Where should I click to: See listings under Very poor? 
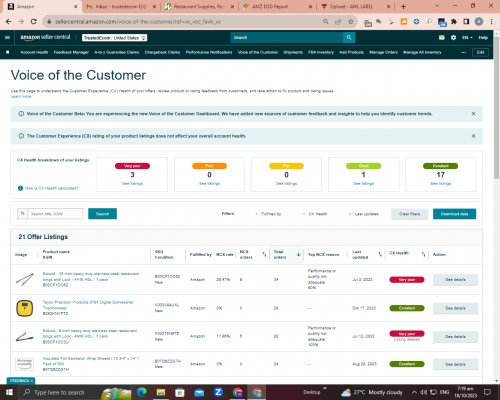[x=132, y=184]
